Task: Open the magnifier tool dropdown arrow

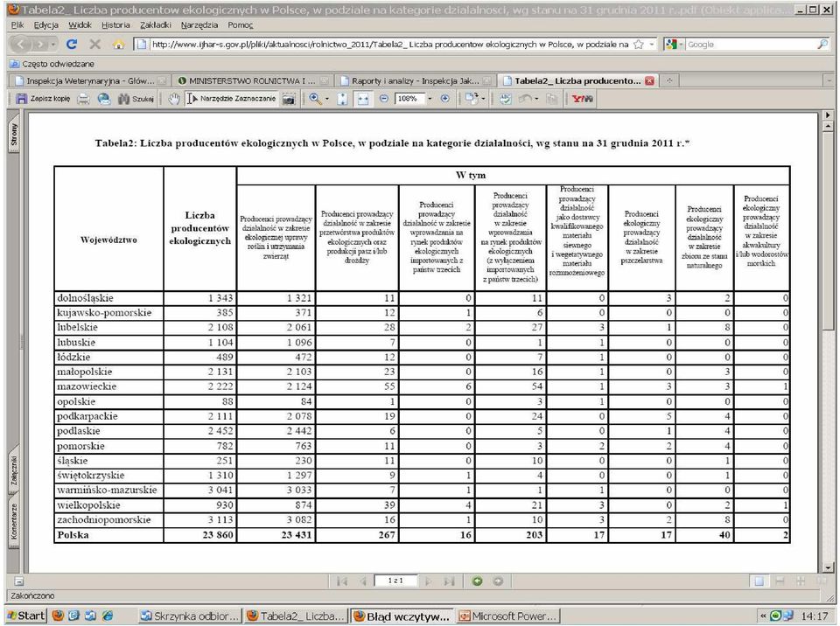Action: [x=326, y=99]
